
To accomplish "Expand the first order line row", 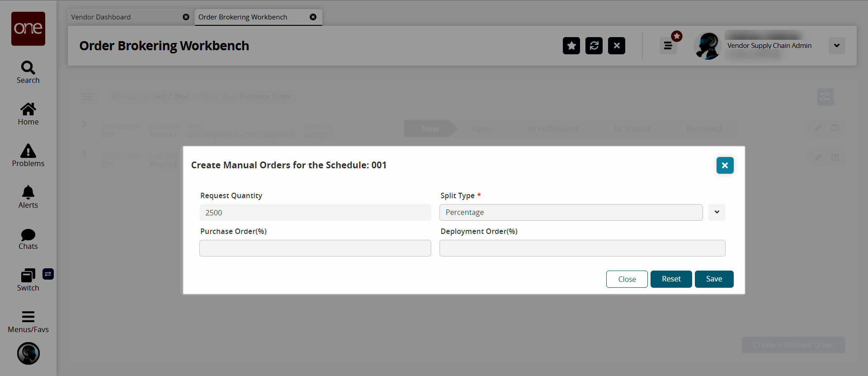I will (84, 124).
